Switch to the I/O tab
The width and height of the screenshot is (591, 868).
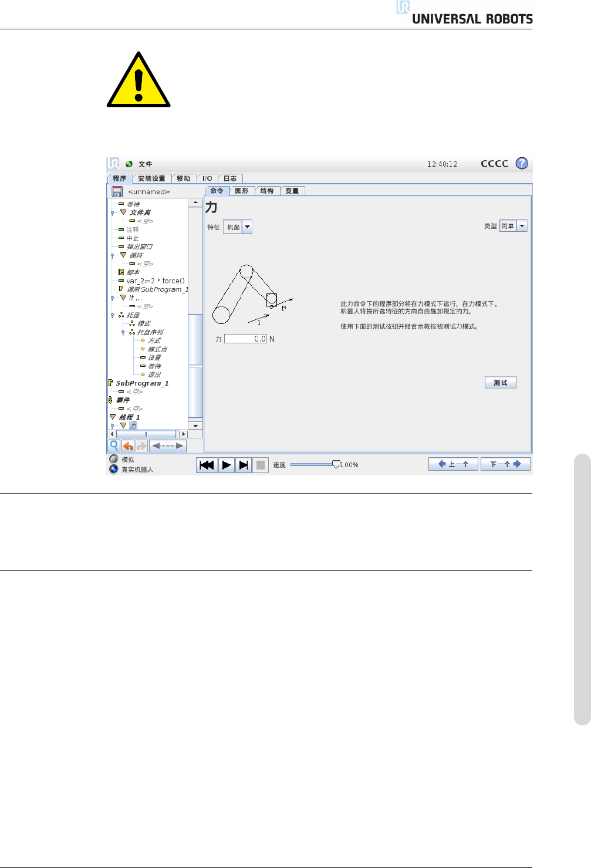click(207, 178)
